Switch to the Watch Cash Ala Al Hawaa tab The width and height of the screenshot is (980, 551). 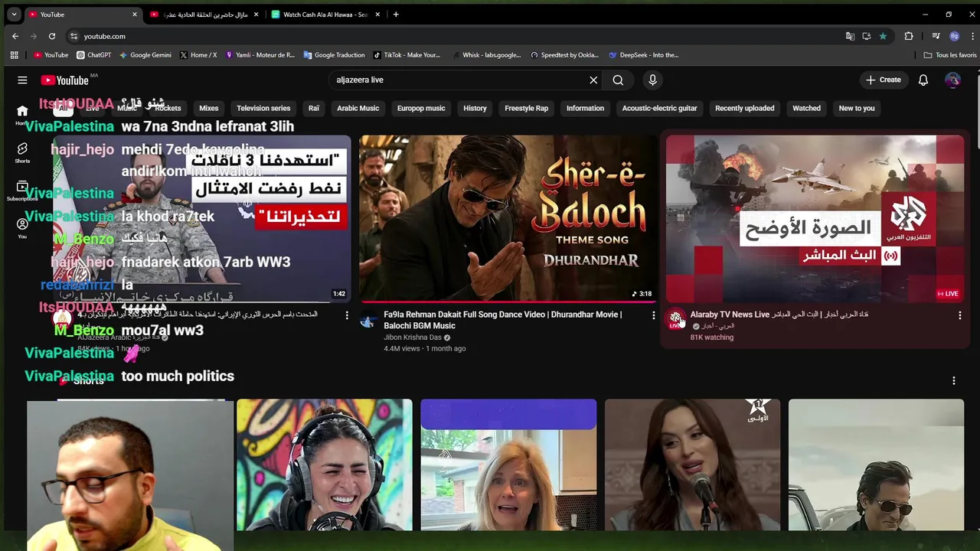click(x=326, y=15)
